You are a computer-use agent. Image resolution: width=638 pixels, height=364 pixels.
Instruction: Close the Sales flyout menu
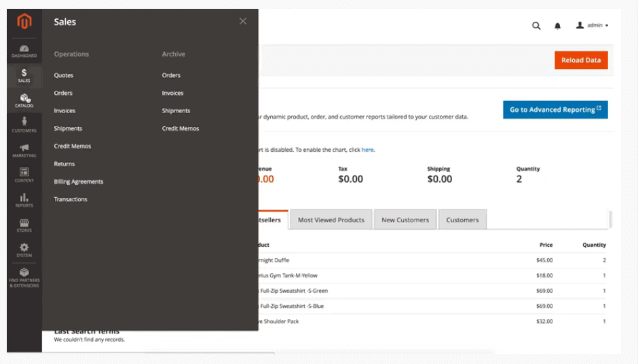243,21
